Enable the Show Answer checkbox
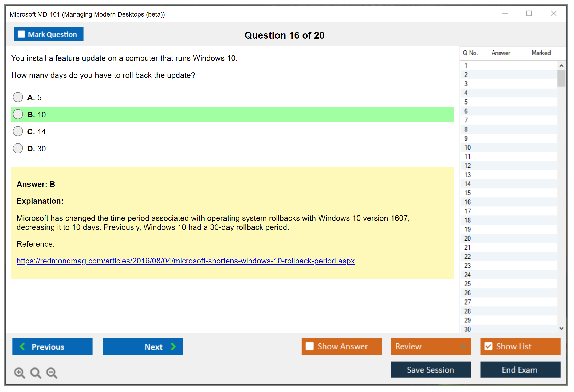 [x=310, y=346]
